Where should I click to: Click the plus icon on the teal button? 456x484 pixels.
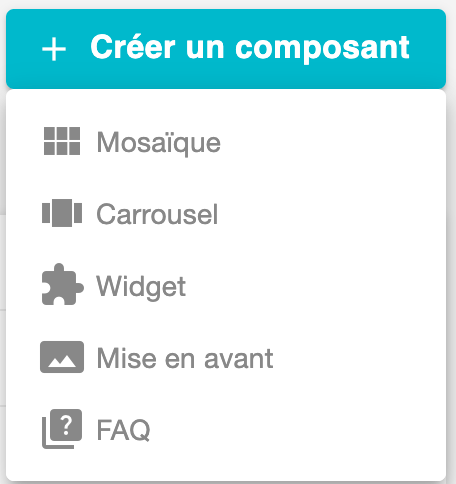click(54, 49)
